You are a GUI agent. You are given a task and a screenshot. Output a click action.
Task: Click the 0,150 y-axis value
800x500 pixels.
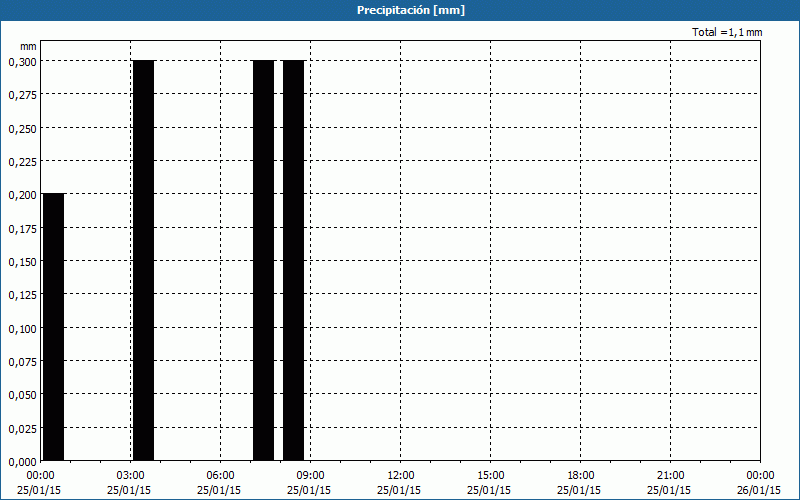[x=22, y=262]
